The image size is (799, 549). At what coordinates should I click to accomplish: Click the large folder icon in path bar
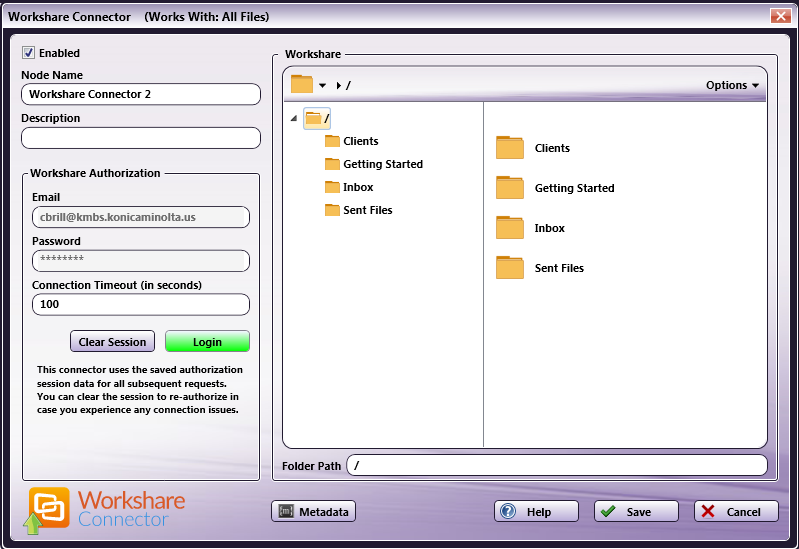[302, 84]
